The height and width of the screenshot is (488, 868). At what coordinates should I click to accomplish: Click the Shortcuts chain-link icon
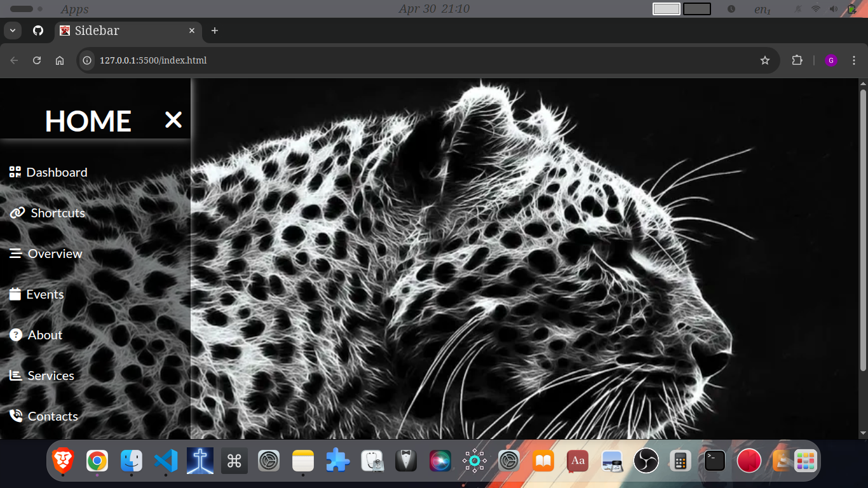click(17, 213)
